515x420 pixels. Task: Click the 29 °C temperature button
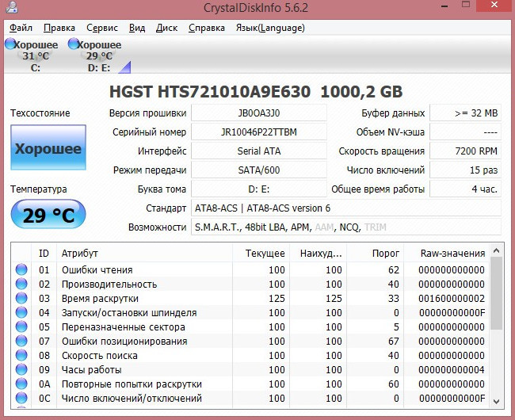(x=48, y=215)
